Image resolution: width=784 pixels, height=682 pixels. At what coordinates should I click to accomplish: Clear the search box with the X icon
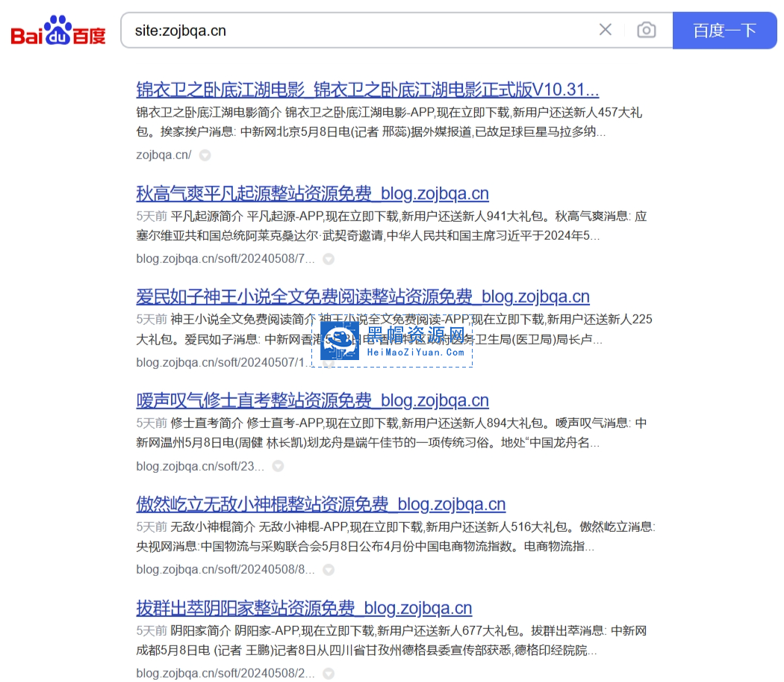[x=605, y=30]
